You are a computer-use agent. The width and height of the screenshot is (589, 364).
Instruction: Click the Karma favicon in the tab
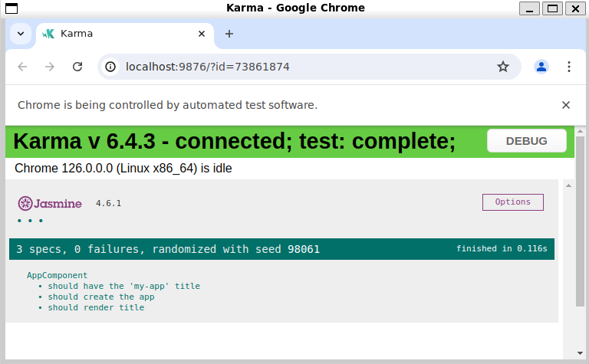pos(48,34)
